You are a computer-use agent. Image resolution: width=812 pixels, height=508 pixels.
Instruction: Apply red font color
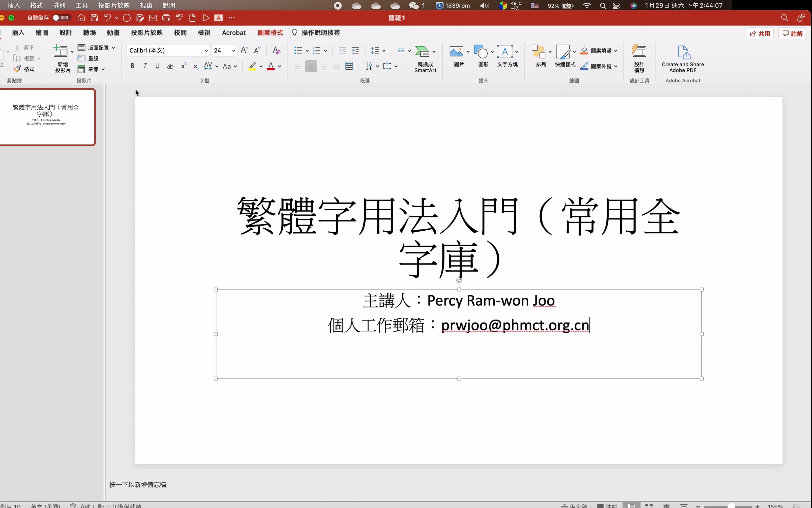(x=271, y=66)
